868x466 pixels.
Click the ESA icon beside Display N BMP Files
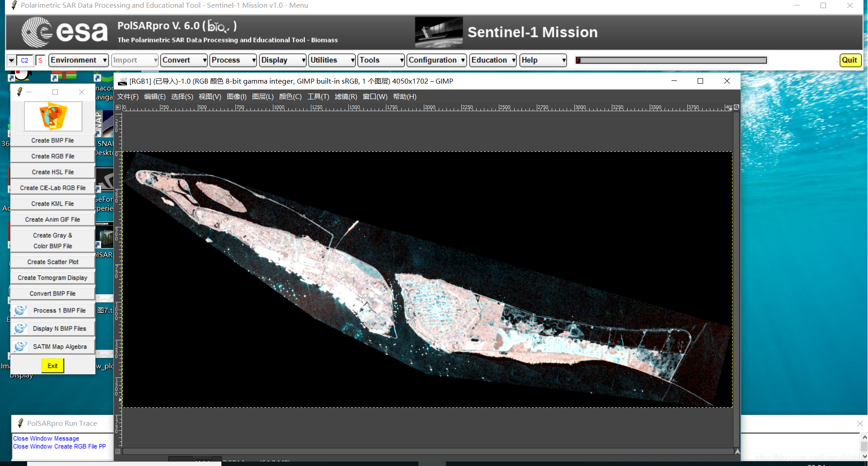(20, 329)
